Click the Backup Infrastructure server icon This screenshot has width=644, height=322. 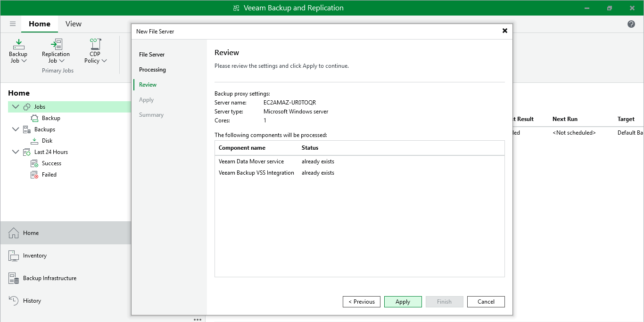coord(14,278)
